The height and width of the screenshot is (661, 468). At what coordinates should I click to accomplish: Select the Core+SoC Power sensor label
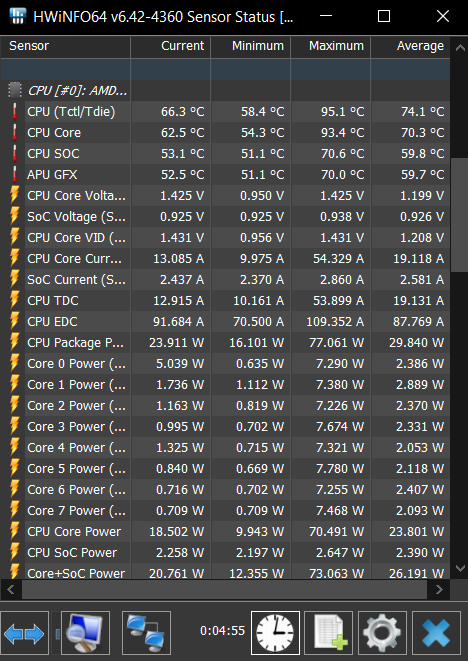76,573
